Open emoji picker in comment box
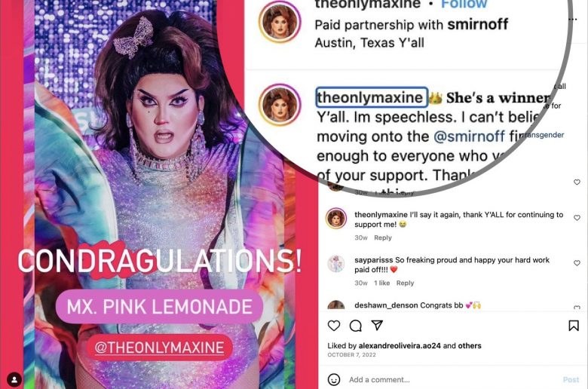 tap(334, 379)
